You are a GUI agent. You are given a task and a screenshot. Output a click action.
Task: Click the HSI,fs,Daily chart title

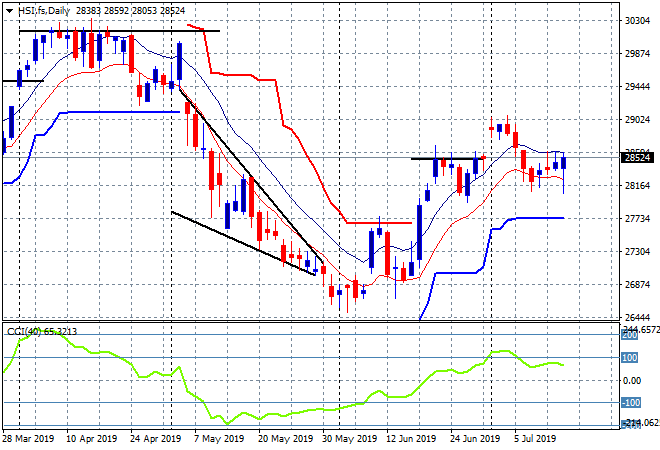coord(44,11)
